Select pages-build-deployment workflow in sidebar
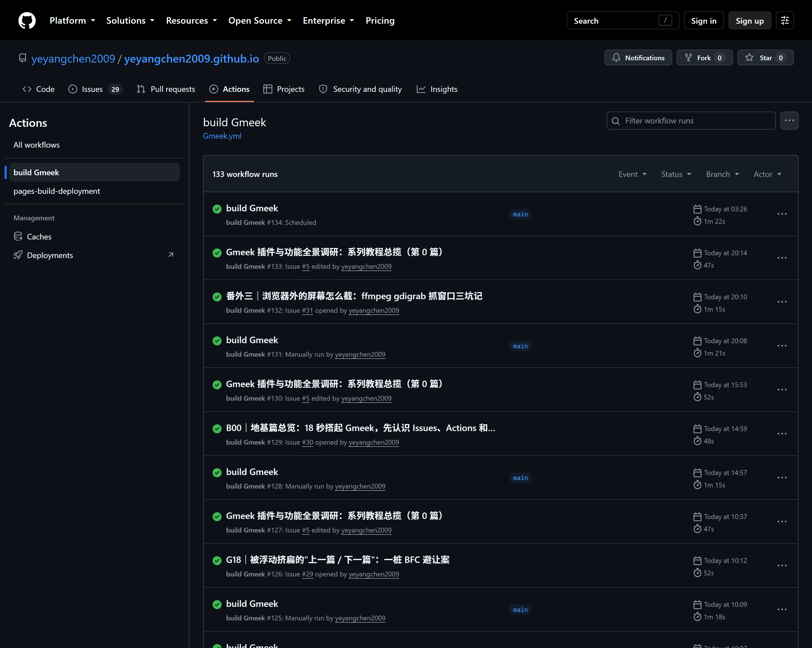Screen dimensions: 812x648 94,191
